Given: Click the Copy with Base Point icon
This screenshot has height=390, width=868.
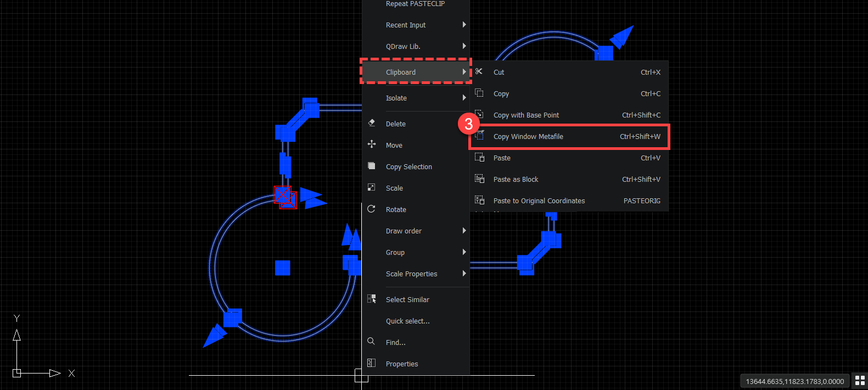Looking at the screenshot, I should [x=479, y=114].
